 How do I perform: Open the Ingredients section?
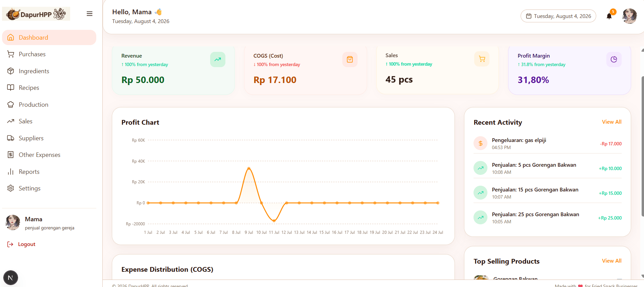pyautogui.click(x=49, y=71)
